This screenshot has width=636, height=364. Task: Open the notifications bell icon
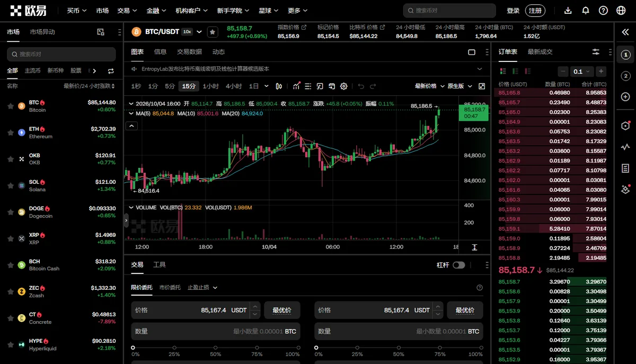pyautogui.click(x=586, y=11)
